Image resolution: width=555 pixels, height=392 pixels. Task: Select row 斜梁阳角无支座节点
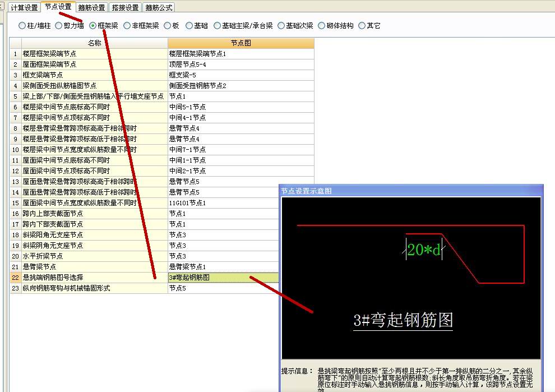(95, 235)
